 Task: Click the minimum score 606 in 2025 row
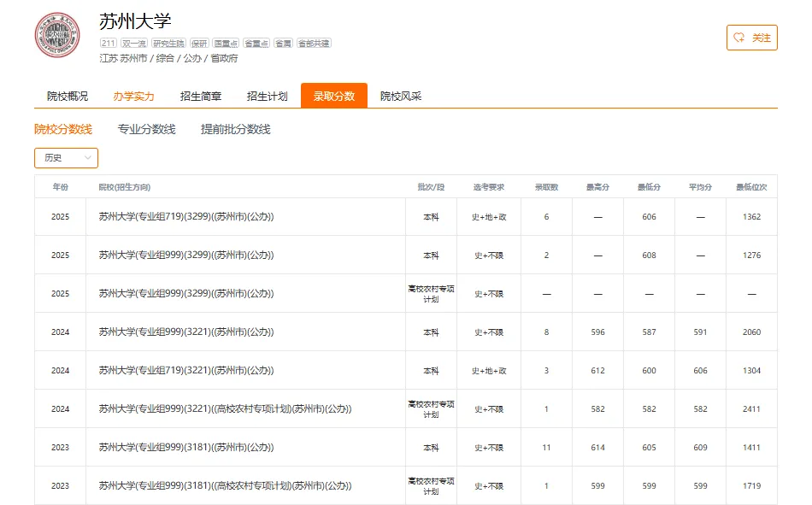649,216
